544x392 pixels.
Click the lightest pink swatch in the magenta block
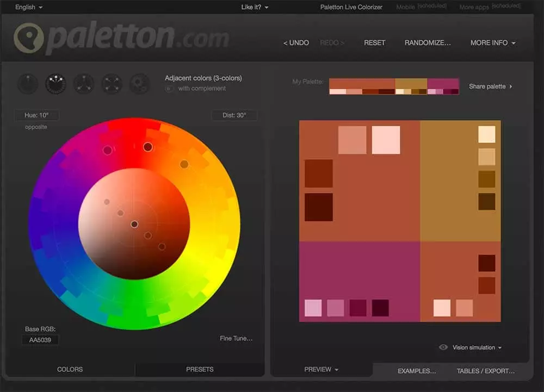tap(313, 308)
